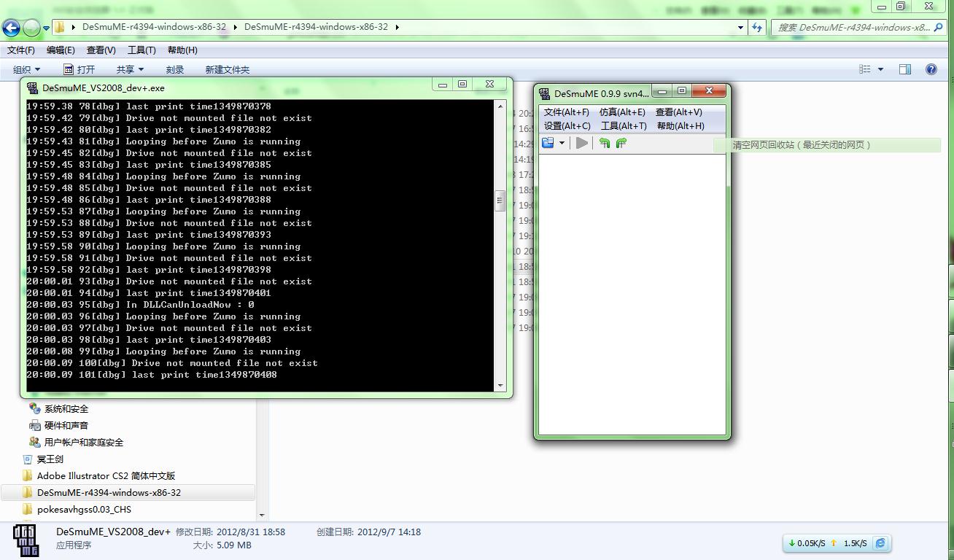Refresh the Explorer folder view
954x560 pixels.
pyautogui.click(x=756, y=28)
